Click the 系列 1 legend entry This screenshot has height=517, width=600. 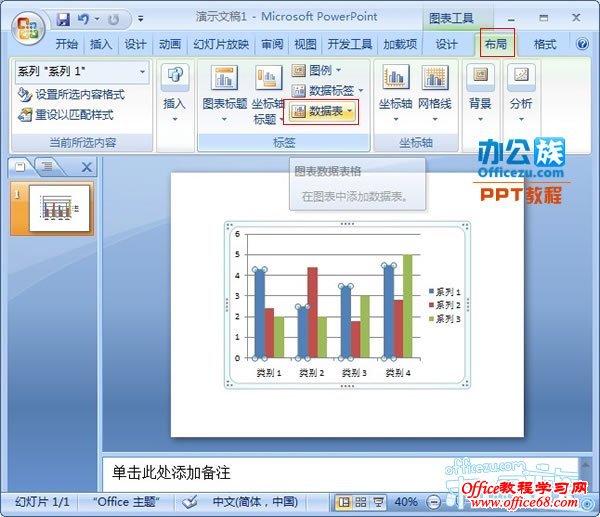(445, 292)
